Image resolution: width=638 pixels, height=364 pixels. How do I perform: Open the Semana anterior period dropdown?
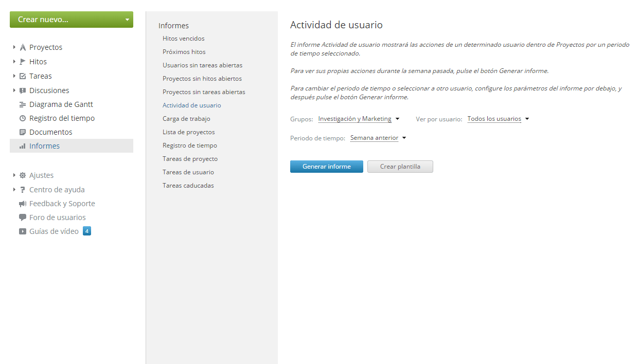click(x=378, y=138)
